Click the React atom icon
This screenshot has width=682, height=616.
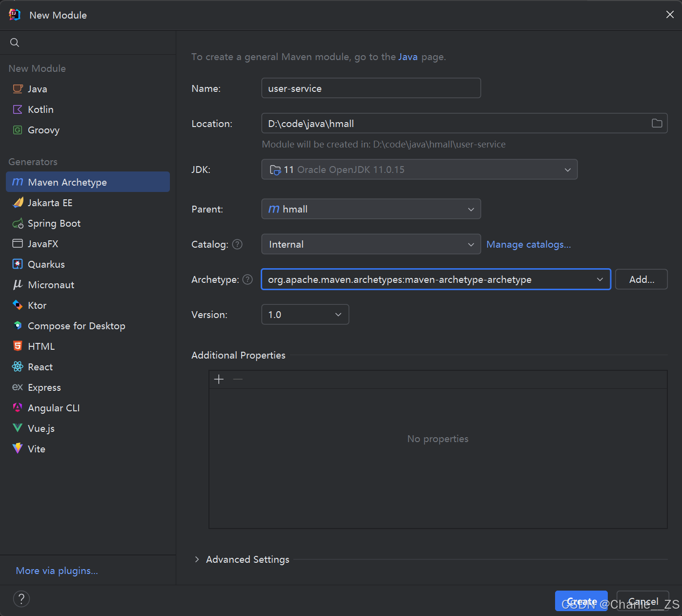[x=18, y=367]
